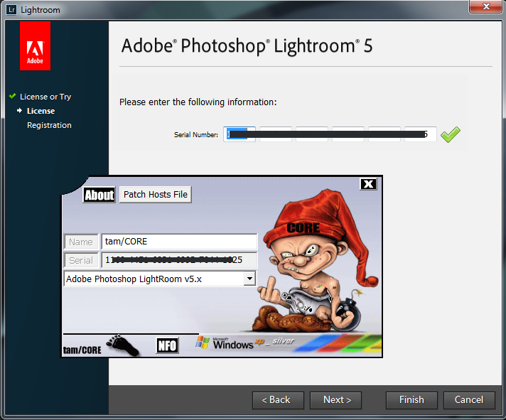Click the Patch Hosts File button
The width and height of the screenshot is (506, 420).
click(x=156, y=195)
